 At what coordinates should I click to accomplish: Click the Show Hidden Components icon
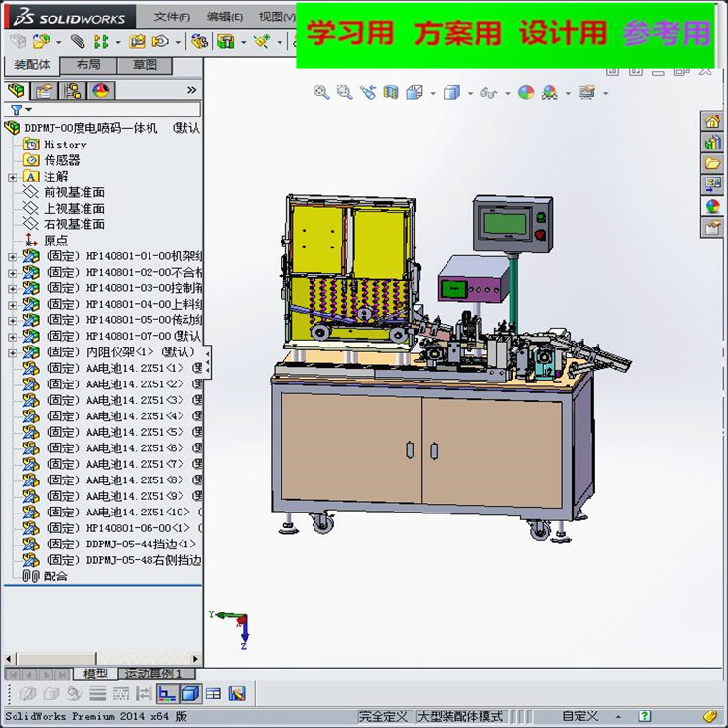click(200, 42)
